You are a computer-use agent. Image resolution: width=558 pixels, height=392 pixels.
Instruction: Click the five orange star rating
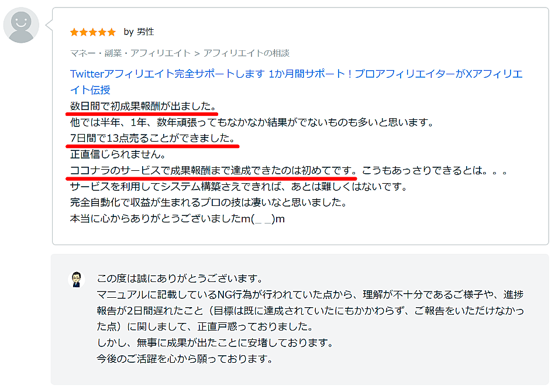point(93,32)
